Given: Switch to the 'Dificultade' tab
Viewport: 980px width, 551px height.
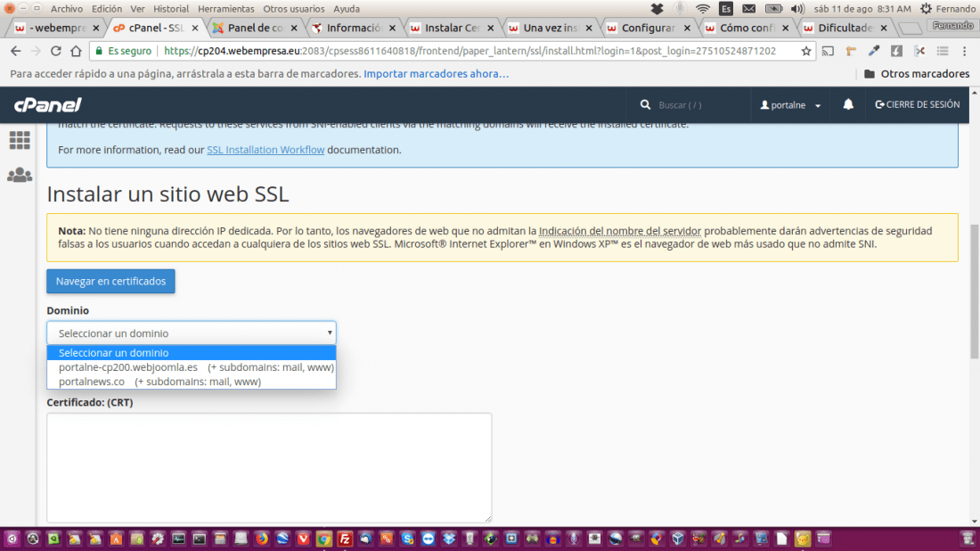Looking at the screenshot, I should (845, 29).
